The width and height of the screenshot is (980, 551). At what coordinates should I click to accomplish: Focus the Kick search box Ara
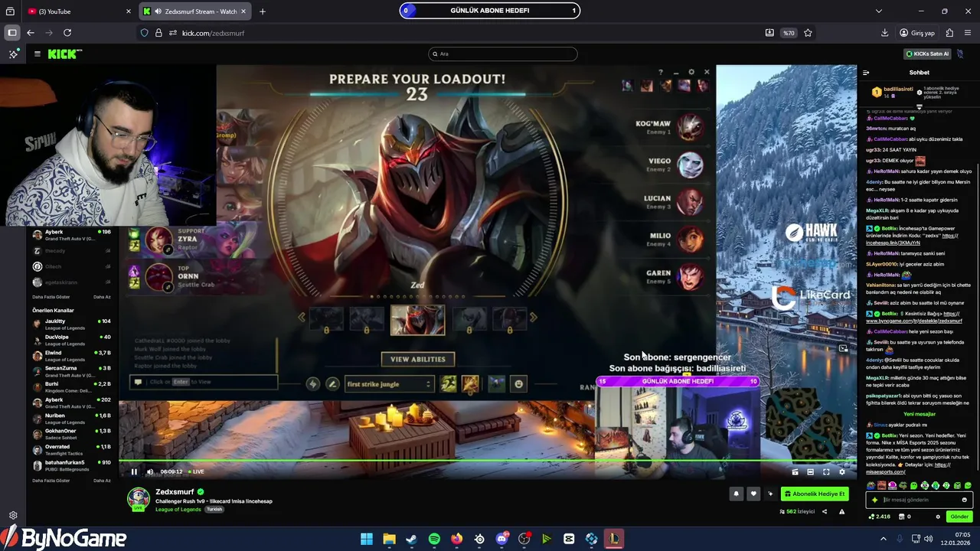click(503, 54)
